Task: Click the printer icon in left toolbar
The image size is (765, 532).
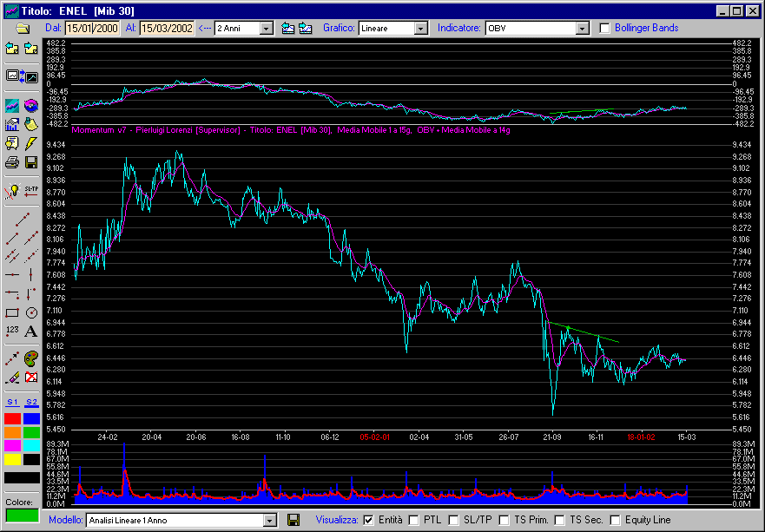Action: (12, 162)
